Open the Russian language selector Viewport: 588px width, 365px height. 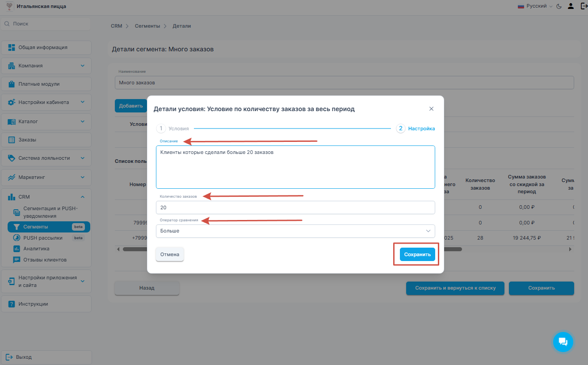[535, 6]
